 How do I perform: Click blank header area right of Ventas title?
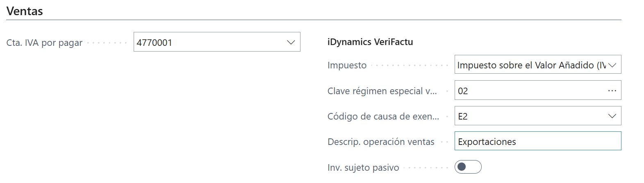[328, 11]
